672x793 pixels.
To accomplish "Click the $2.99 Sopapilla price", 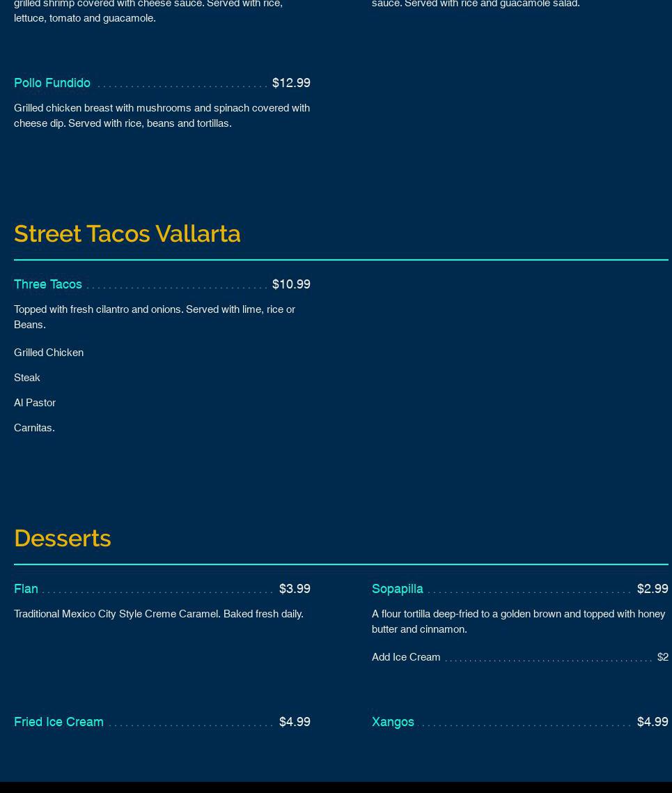I will point(653,589).
